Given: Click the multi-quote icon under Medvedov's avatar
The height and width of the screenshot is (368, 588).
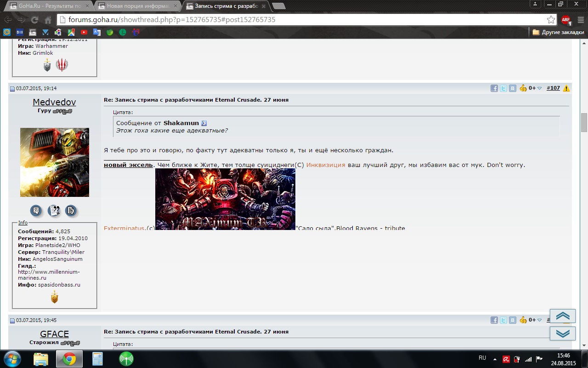Looking at the screenshot, I should click(54, 211).
